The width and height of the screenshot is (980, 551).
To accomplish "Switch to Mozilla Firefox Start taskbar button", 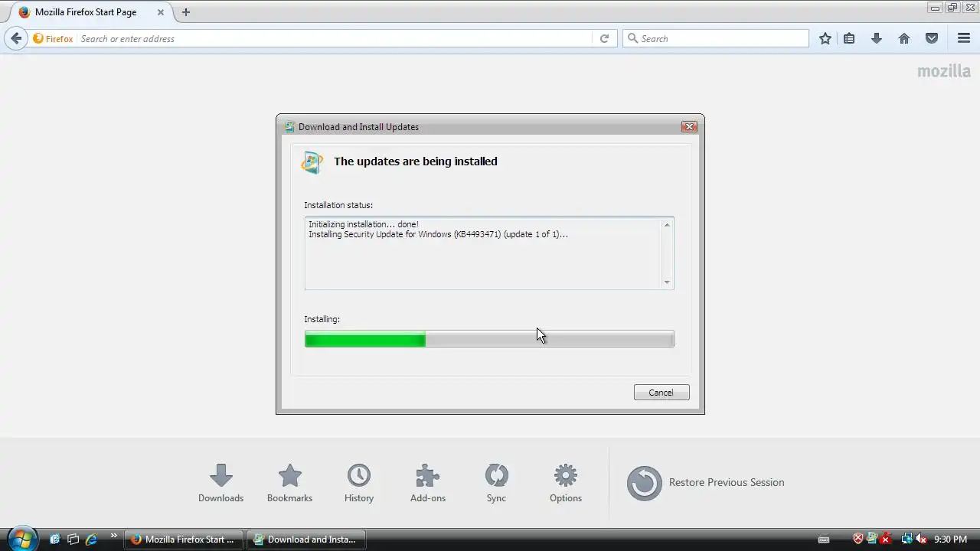I will tap(184, 539).
